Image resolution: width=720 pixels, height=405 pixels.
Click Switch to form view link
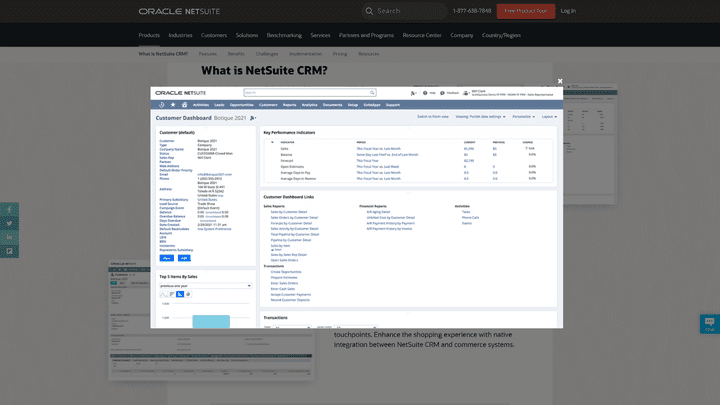pos(433,117)
